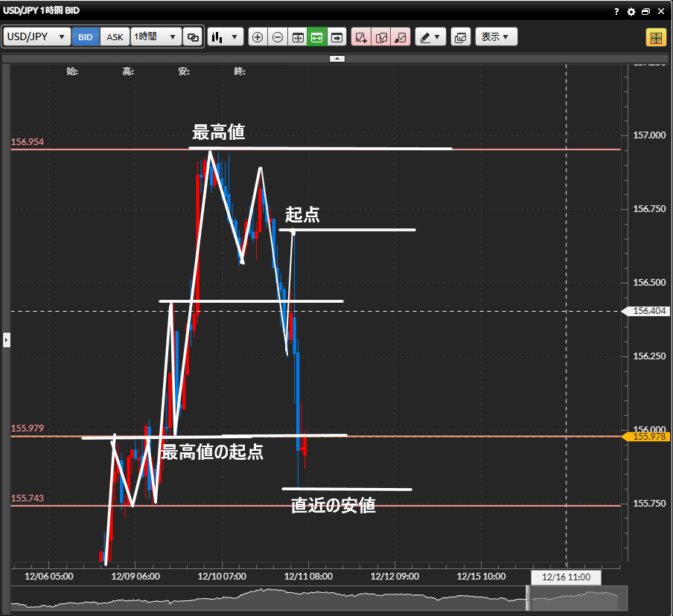This screenshot has height=616, width=673.
Task: Open the 1時間 timeframe dropdown
Action: (156, 37)
